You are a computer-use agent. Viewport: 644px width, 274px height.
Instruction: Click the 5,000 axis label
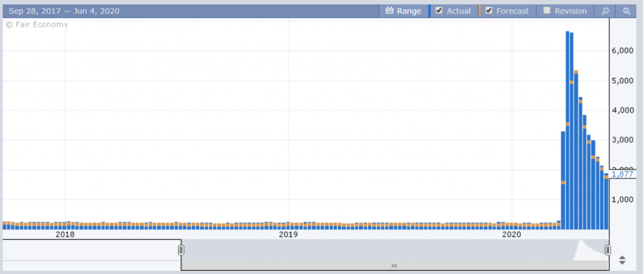pos(623,81)
